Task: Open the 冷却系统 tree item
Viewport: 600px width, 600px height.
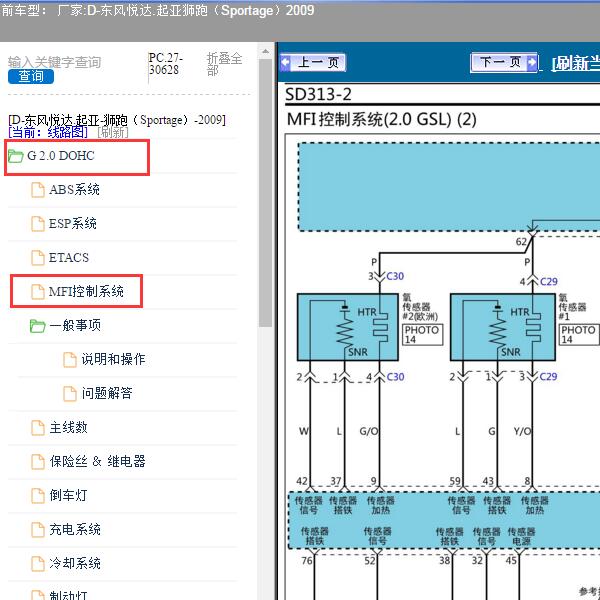Action: 75,563
